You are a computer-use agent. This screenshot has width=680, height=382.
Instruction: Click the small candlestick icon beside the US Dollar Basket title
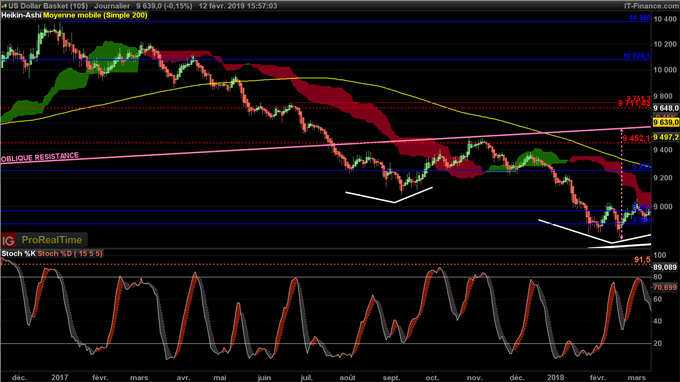pyautogui.click(x=4, y=6)
